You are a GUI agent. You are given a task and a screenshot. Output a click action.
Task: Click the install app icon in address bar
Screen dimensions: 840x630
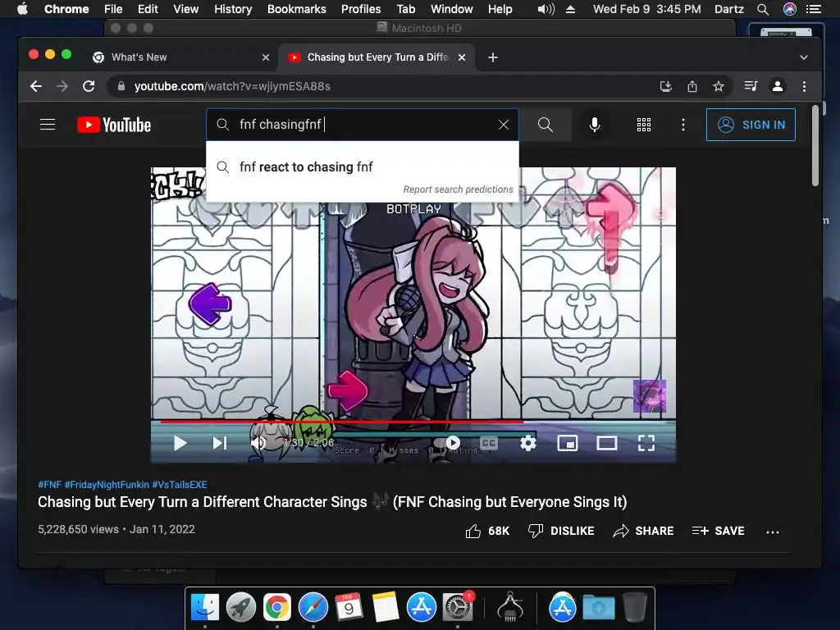pos(666,86)
